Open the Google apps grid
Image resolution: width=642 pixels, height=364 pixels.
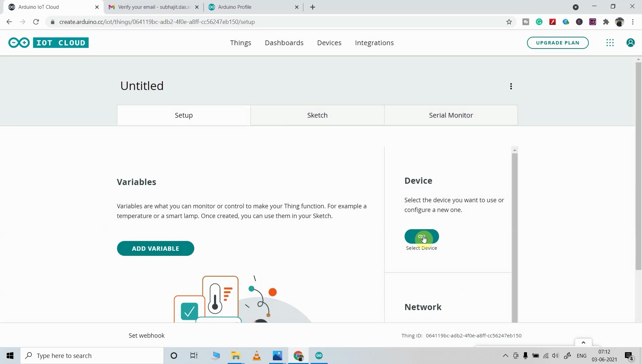(610, 43)
